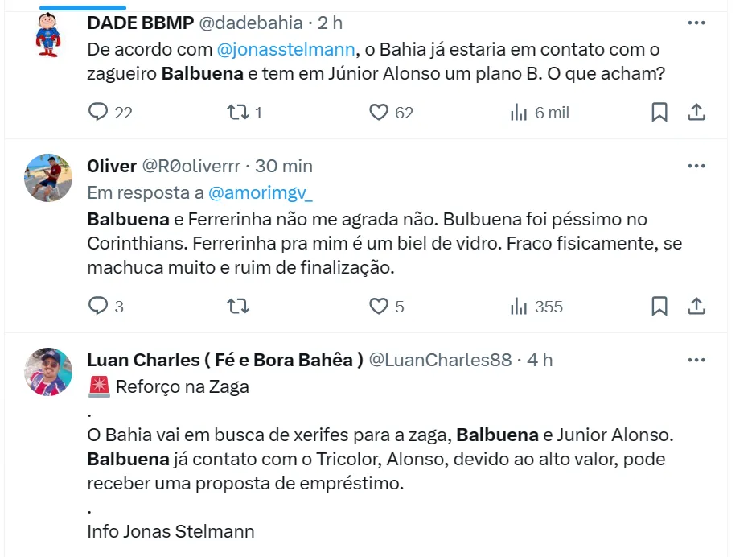Screen dimensions: 756x557
Task: Share Oliver's tweet
Action: pos(696,306)
